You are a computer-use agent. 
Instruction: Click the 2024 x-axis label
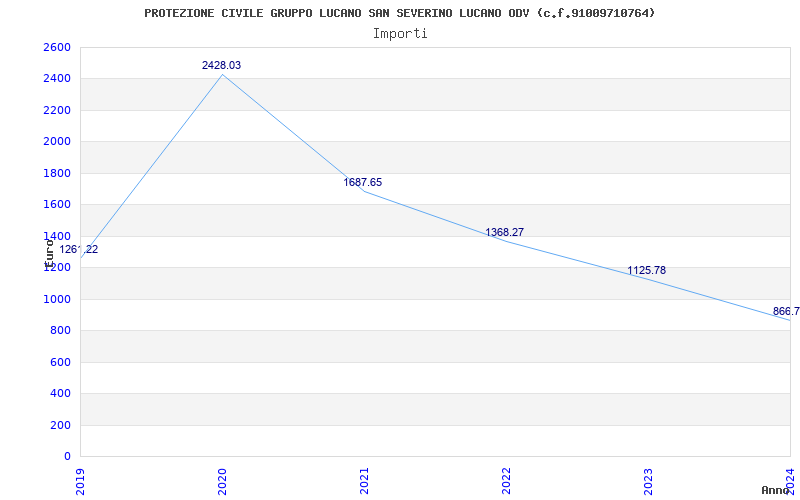pyautogui.click(x=789, y=481)
